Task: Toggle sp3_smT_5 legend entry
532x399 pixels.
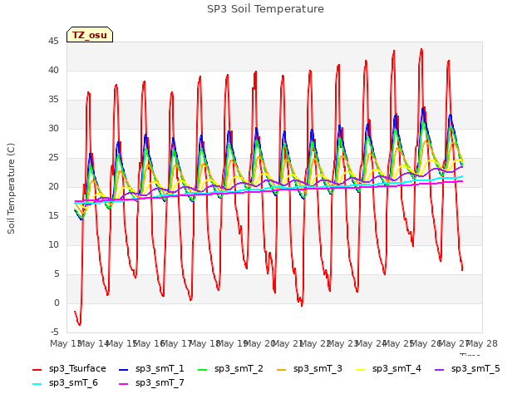Action: coord(467,369)
